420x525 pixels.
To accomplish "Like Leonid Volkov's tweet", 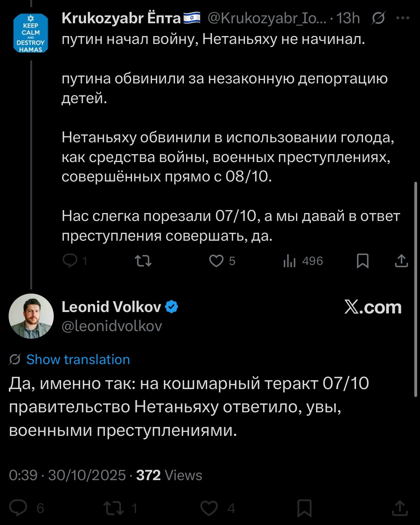I will pos(209,508).
